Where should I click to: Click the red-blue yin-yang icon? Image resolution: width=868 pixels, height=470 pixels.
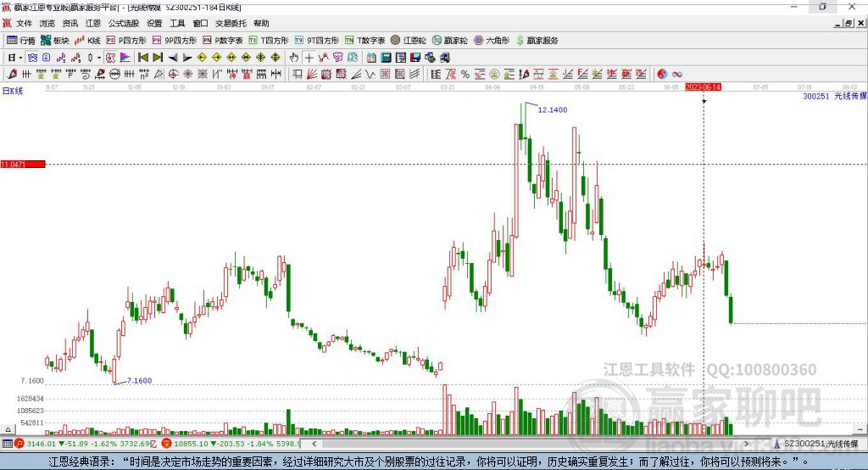click(662, 75)
